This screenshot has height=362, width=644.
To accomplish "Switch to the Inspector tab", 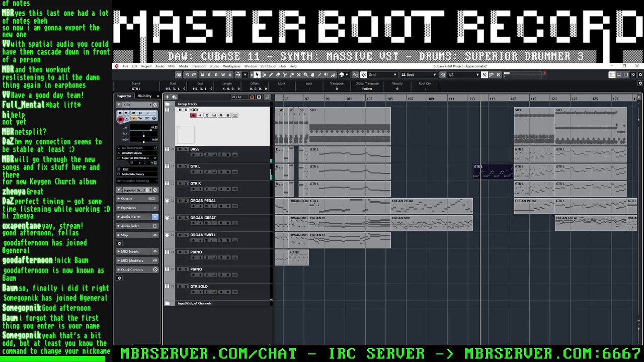I will click(124, 96).
